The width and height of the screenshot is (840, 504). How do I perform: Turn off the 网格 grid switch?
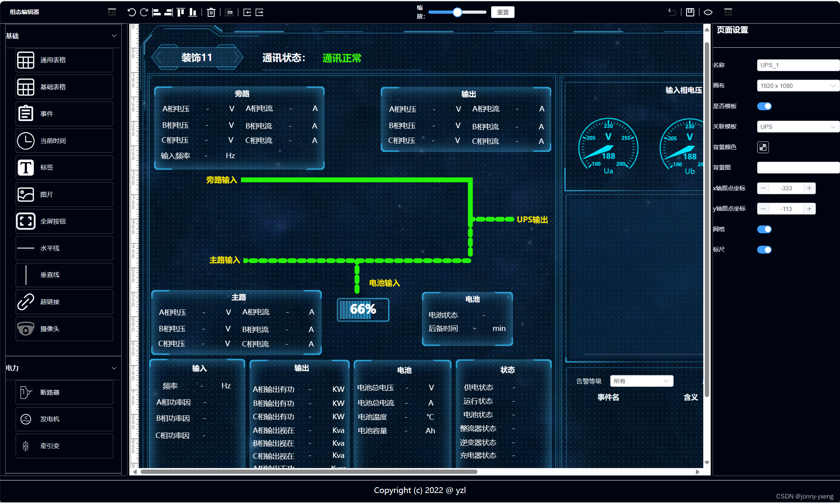[x=764, y=229]
